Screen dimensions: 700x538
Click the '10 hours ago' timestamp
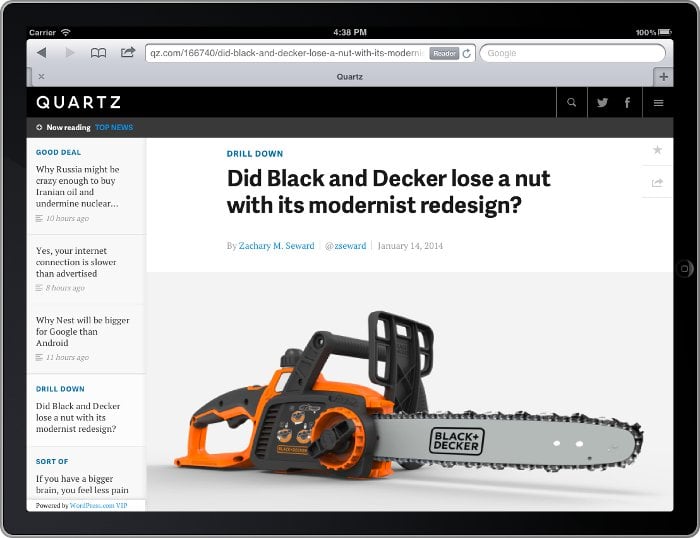pos(67,218)
